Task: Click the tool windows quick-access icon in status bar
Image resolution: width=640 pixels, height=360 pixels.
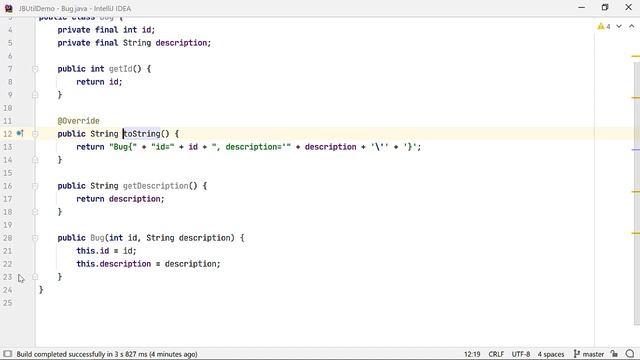Action: pyautogui.click(x=7, y=354)
